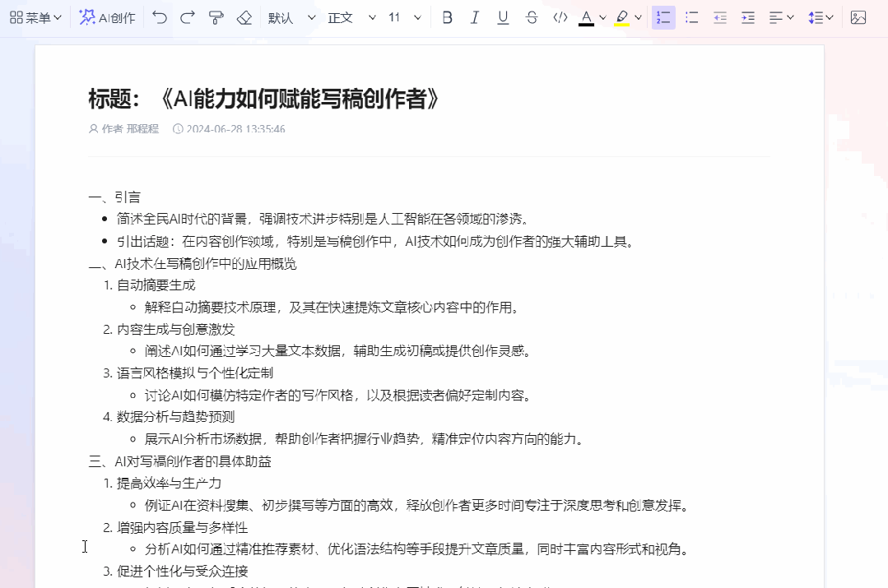888x588 pixels.
Task: Toggle strikethrough formatting
Action: [532, 17]
